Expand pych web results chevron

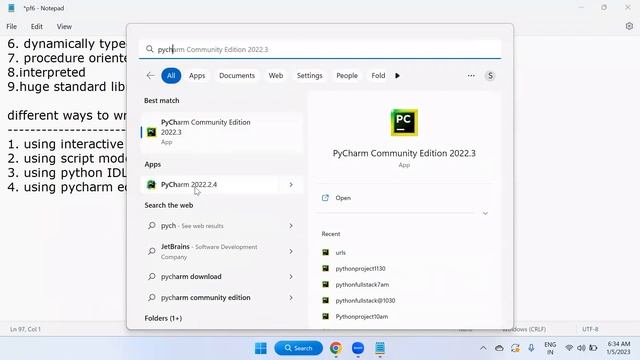coord(291,226)
